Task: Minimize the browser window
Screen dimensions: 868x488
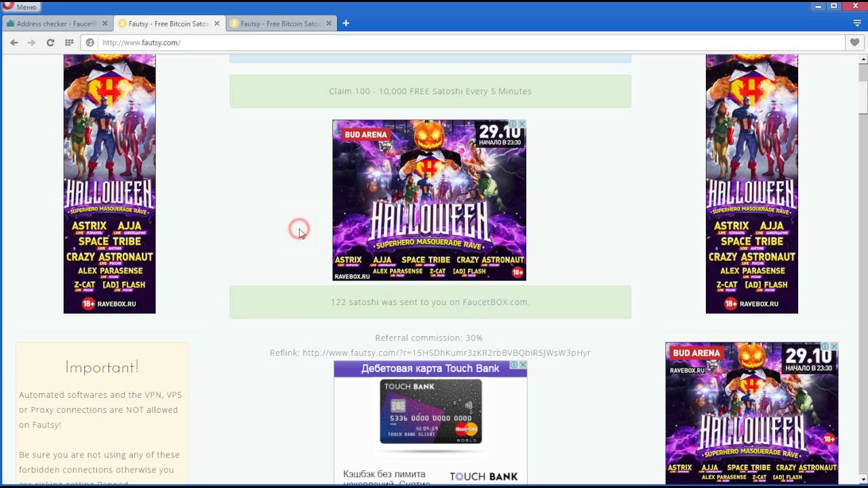Action: coord(817,5)
